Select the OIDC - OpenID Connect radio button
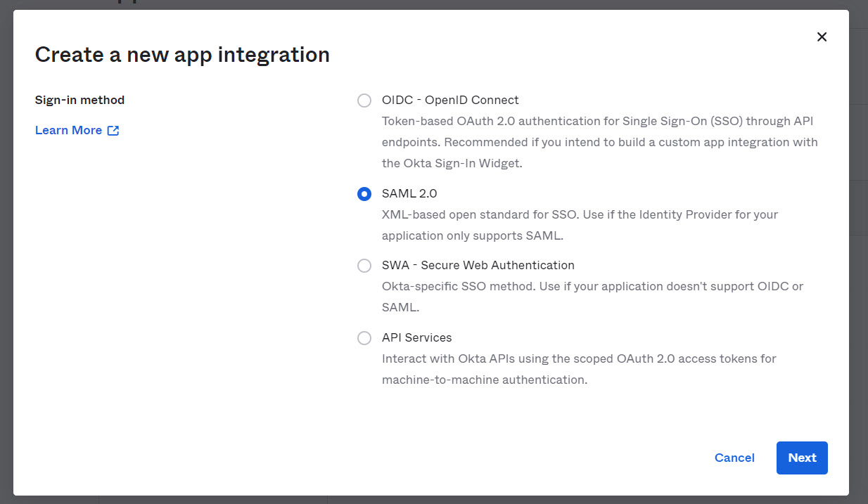Image resolution: width=868 pixels, height=504 pixels. pos(364,101)
